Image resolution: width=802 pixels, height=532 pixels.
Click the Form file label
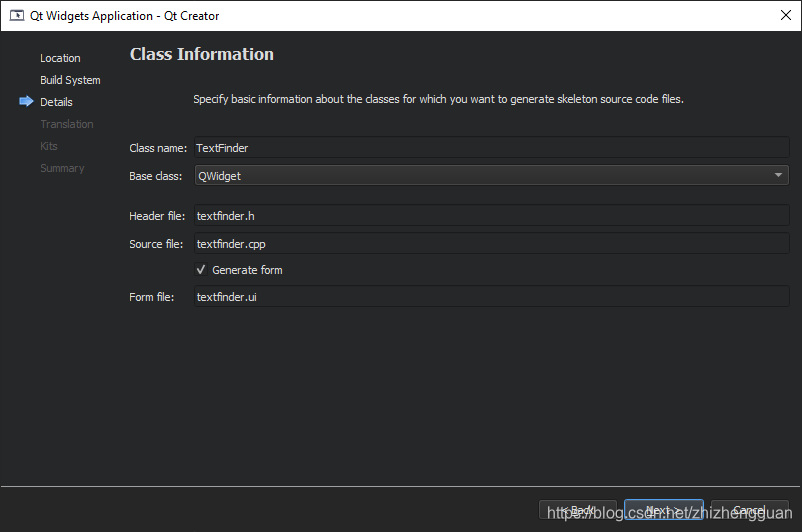(151, 297)
